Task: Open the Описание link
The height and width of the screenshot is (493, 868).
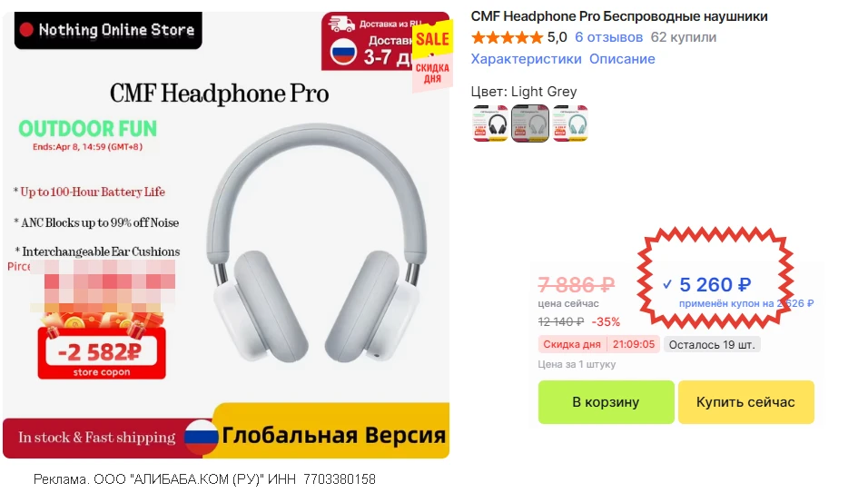Action: coord(622,59)
